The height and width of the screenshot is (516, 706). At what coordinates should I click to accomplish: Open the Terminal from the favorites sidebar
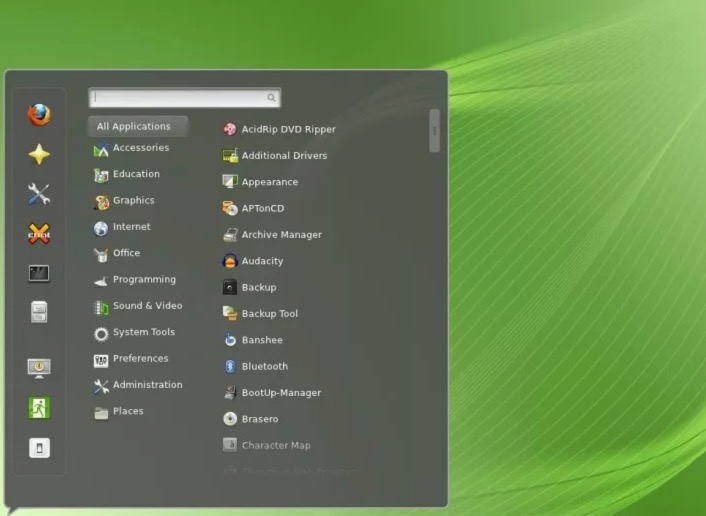[x=39, y=273]
